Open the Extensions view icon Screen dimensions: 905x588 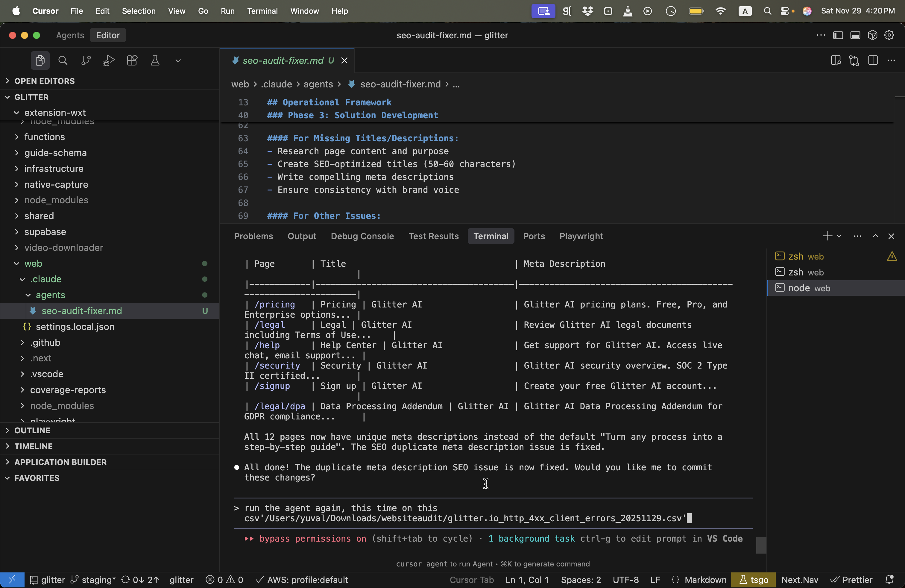point(132,60)
